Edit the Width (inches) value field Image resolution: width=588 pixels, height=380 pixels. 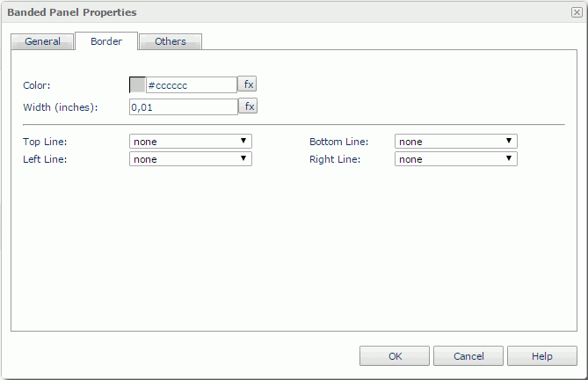pos(184,107)
